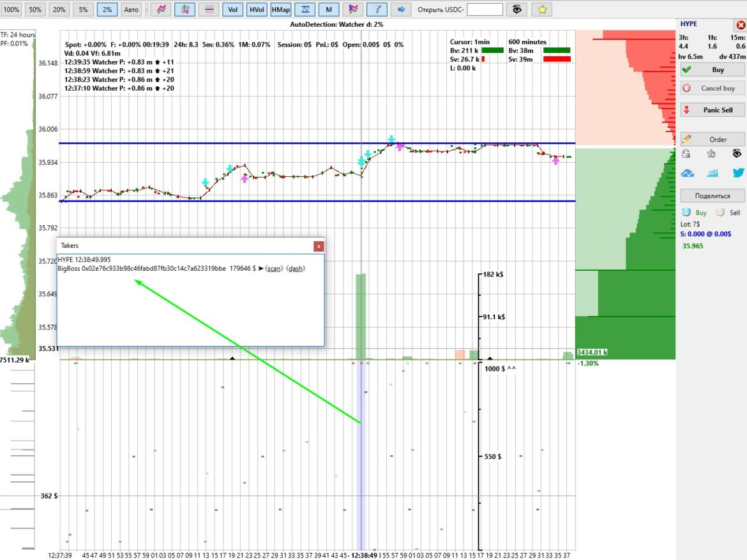Click the star favorite icon in toolbar

point(541,10)
